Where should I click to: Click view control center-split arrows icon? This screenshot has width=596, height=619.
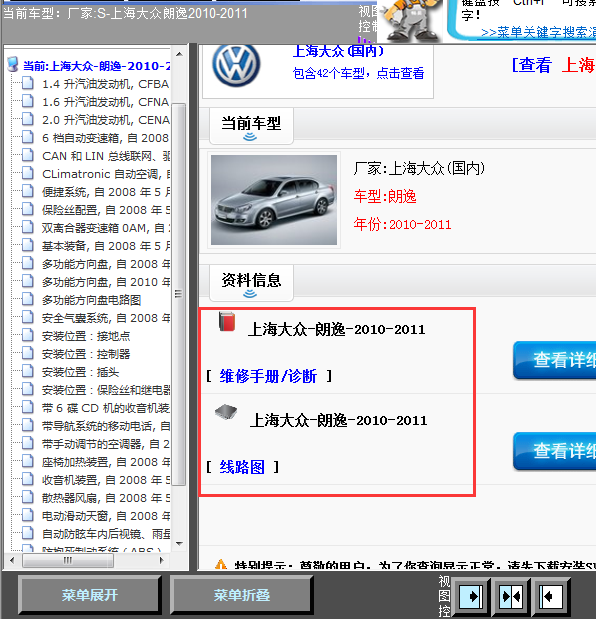pos(511,596)
